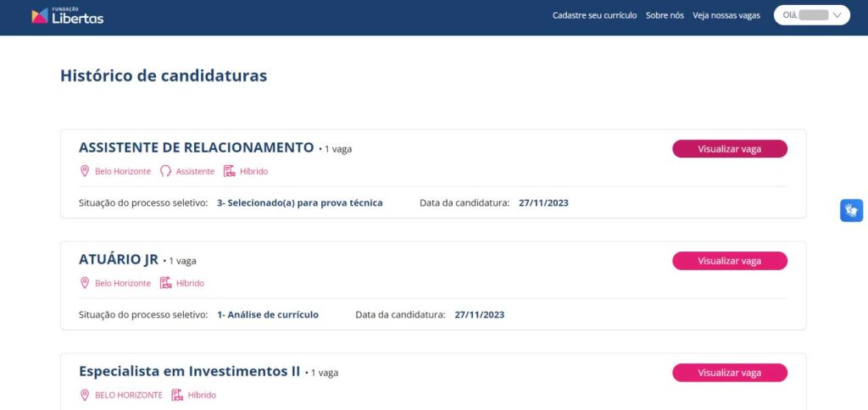Select Híbrido building icon in Assistente de Relacionamento card
The height and width of the screenshot is (410, 868).
point(229,171)
